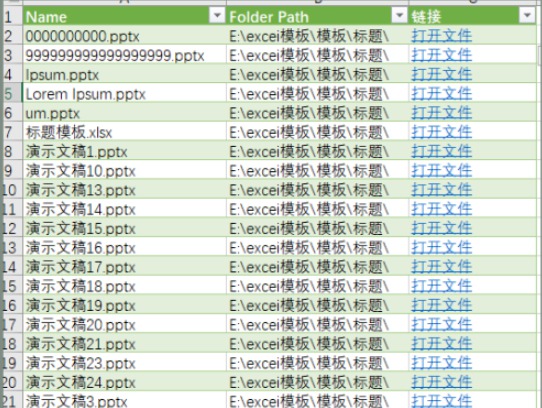The width and height of the screenshot is (542, 408).
Task: Select the cell 演示文稿18.pptx
Action: click(x=124, y=286)
